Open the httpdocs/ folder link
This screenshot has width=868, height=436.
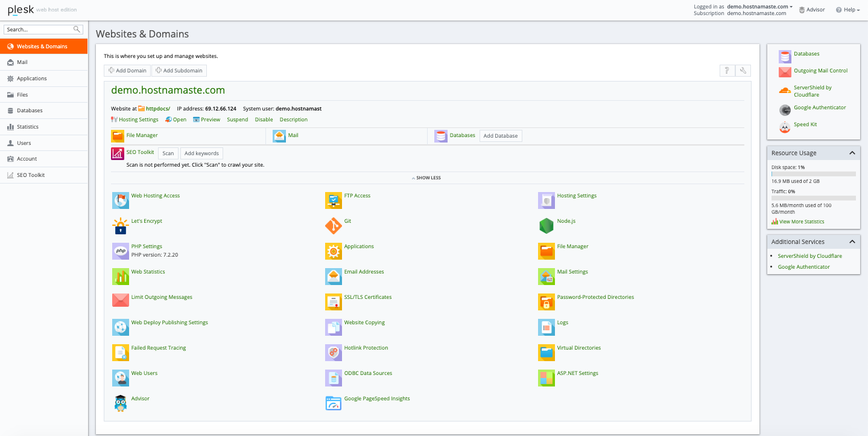tap(158, 109)
